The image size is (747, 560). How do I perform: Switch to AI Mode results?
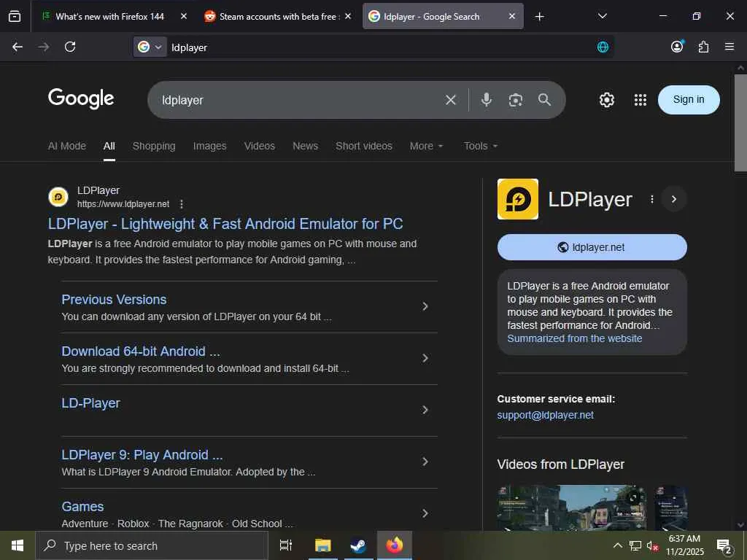click(x=67, y=146)
